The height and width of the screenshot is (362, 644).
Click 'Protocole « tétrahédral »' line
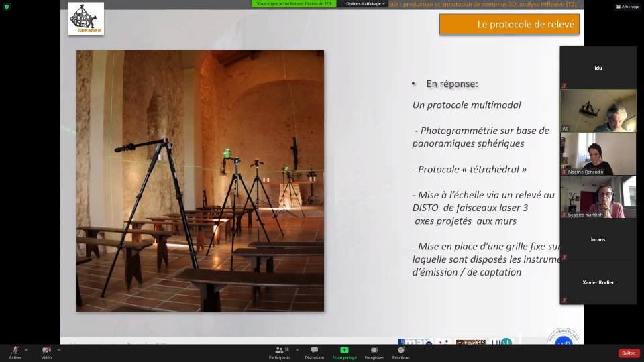coord(470,169)
